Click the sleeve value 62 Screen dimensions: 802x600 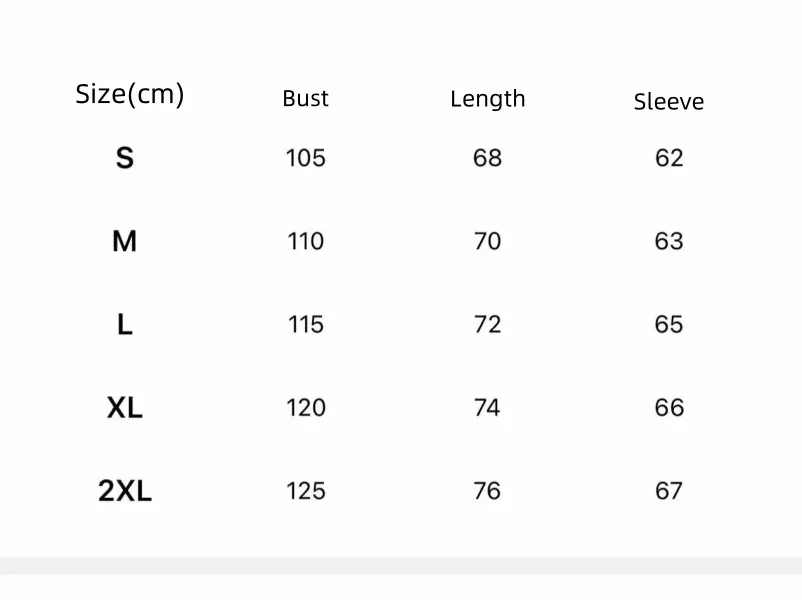(x=669, y=158)
